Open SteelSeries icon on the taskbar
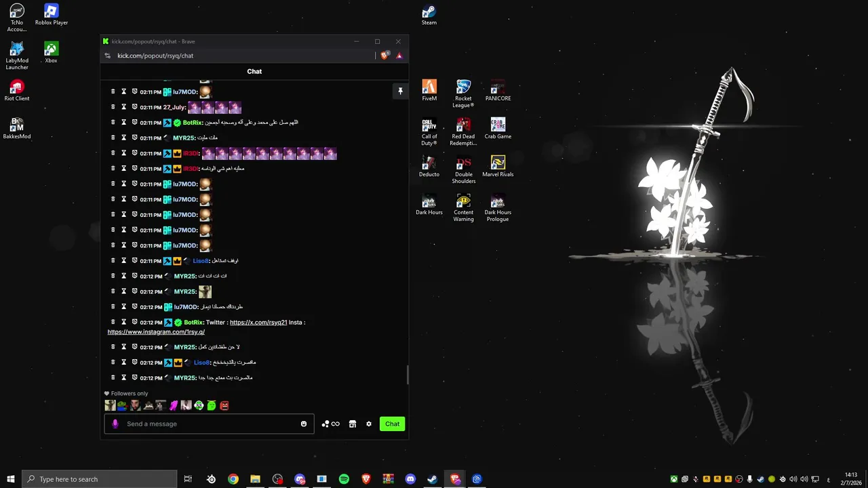868x488 pixels. pyautogui.click(x=212, y=479)
